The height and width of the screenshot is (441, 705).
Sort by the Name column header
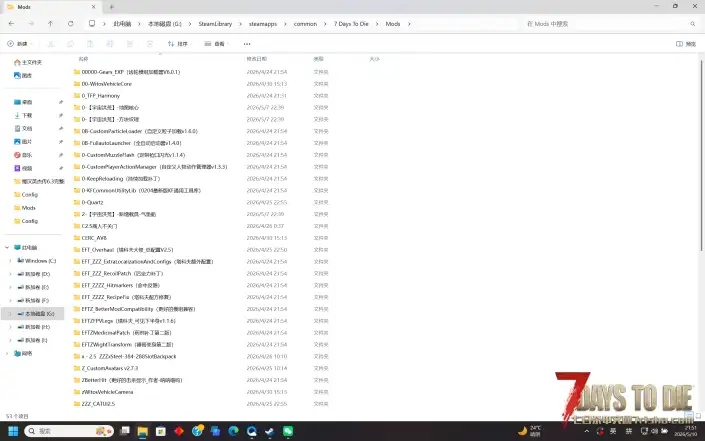click(x=83, y=59)
